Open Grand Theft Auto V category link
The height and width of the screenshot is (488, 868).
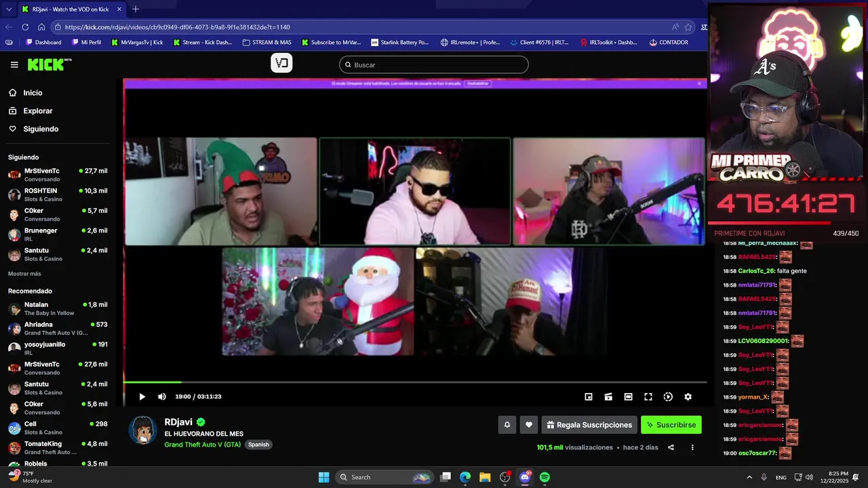point(202,445)
